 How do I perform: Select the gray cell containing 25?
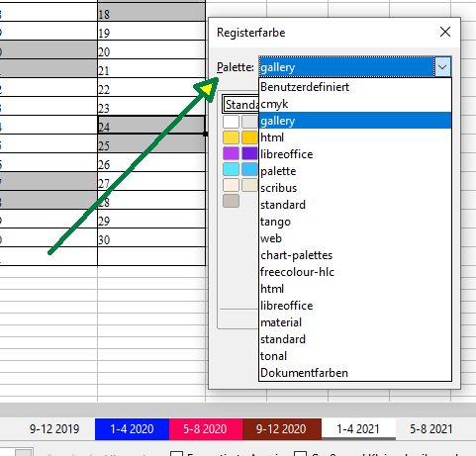151,143
